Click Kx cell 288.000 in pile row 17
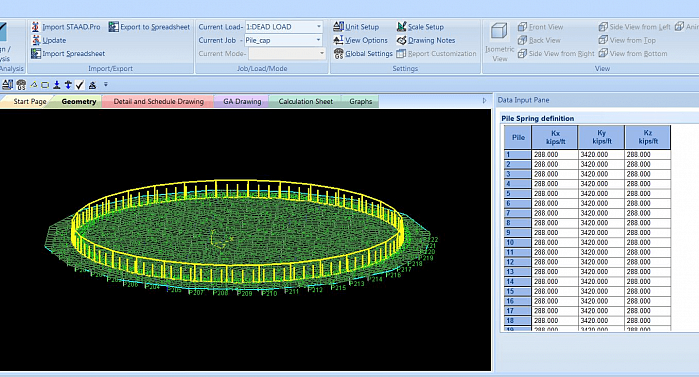 point(555,311)
